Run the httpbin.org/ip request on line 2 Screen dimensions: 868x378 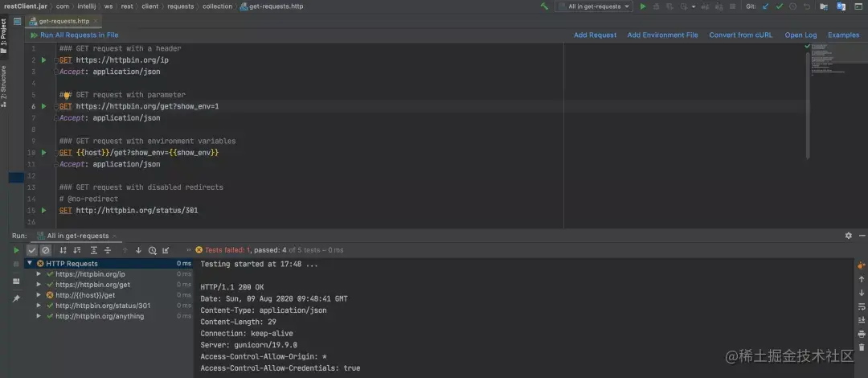click(43, 60)
